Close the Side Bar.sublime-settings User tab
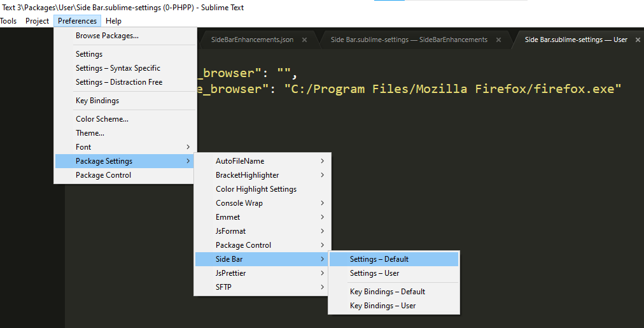 (x=638, y=40)
